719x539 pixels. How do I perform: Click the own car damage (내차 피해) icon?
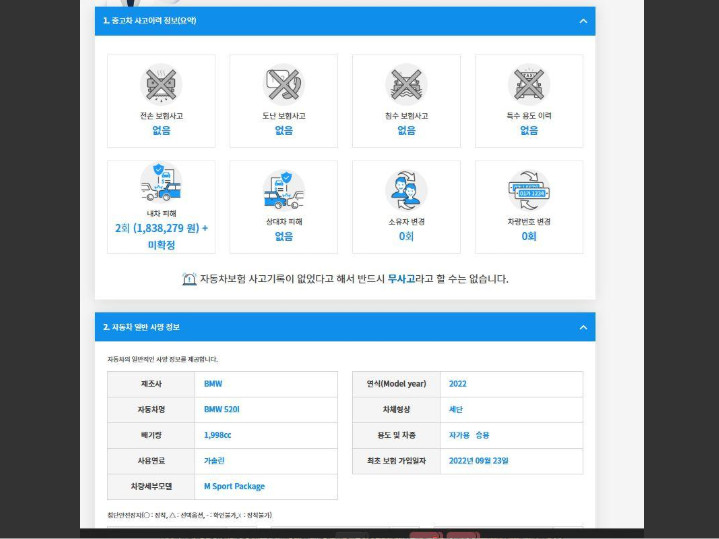pyautogui.click(x=161, y=185)
